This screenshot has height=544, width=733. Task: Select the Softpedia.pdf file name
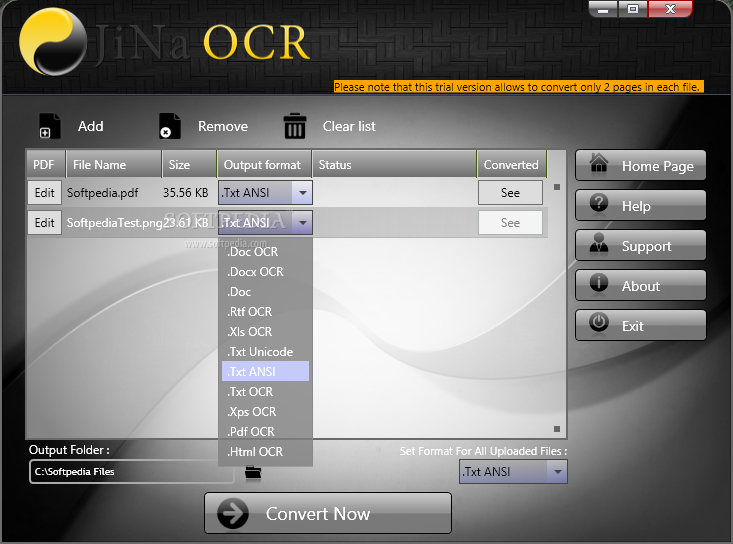pos(102,193)
